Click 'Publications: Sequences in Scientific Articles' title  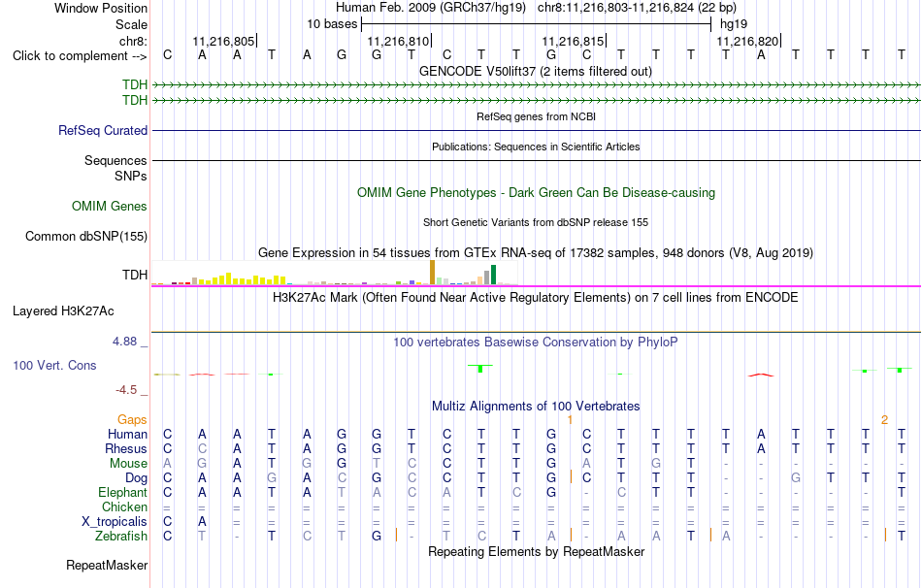[x=536, y=147]
